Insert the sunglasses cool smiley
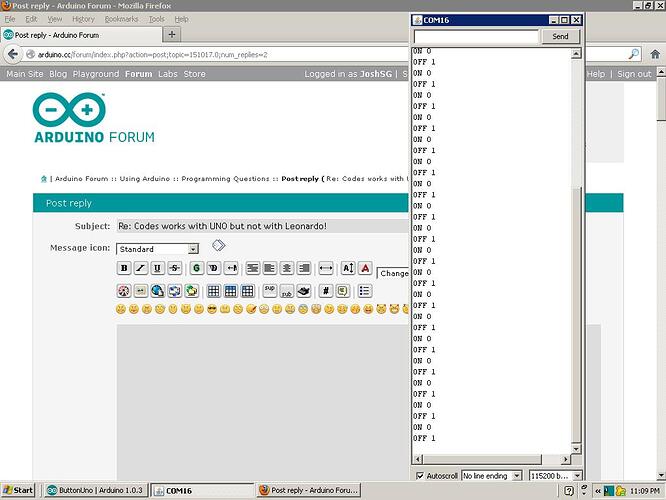The height and width of the screenshot is (500, 666). click(212, 309)
